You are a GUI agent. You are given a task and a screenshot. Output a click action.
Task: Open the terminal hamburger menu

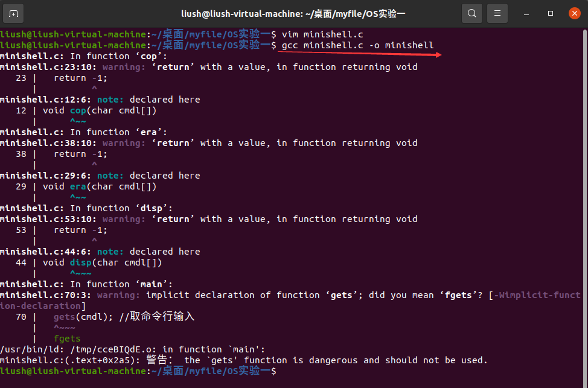pos(497,13)
